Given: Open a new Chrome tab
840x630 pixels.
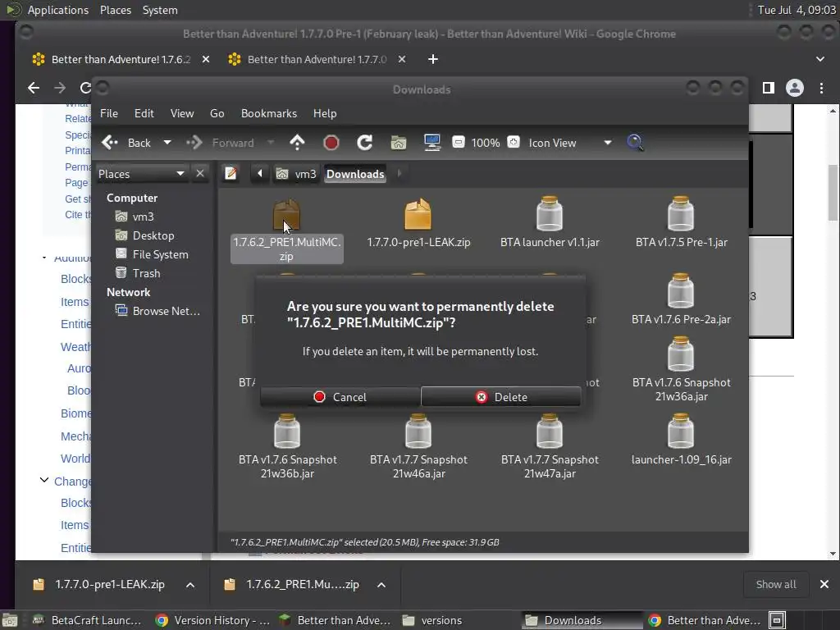Looking at the screenshot, I should coord(433,59).
